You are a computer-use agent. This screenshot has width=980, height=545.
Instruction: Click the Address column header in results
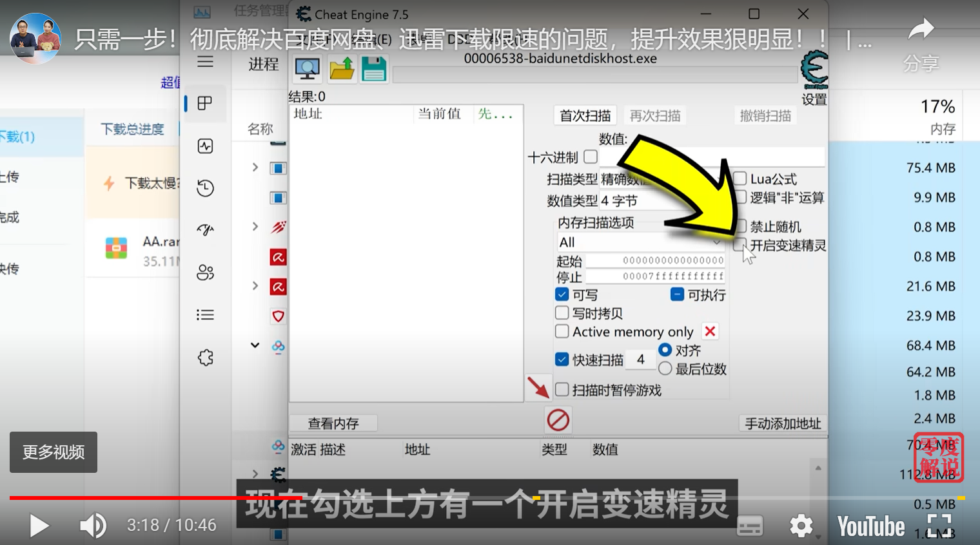(x=351, y=114)
